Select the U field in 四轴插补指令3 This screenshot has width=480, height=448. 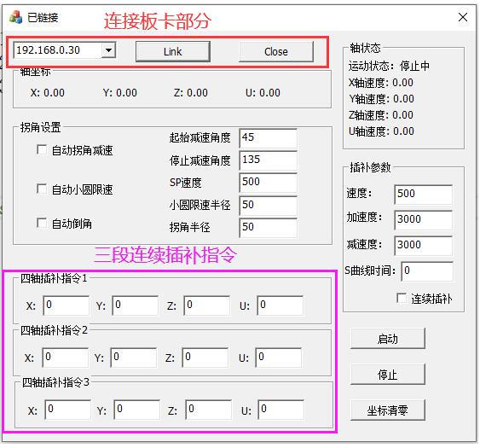281,410
